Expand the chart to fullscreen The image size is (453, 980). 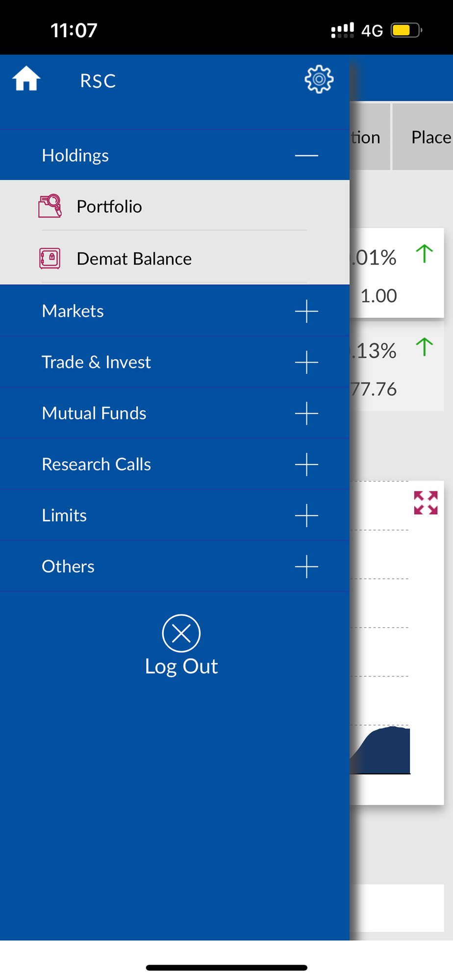pyautogui.click(x=426, y=503)
